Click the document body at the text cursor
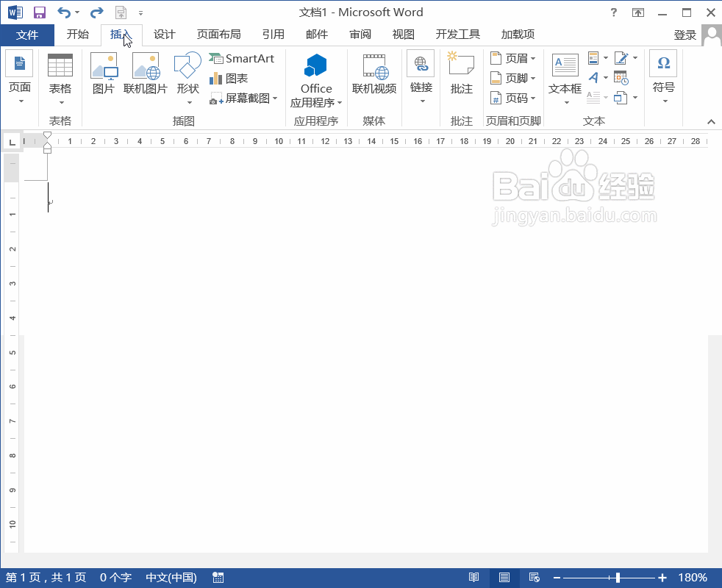The image size is (722, 588). click(49, 198)
